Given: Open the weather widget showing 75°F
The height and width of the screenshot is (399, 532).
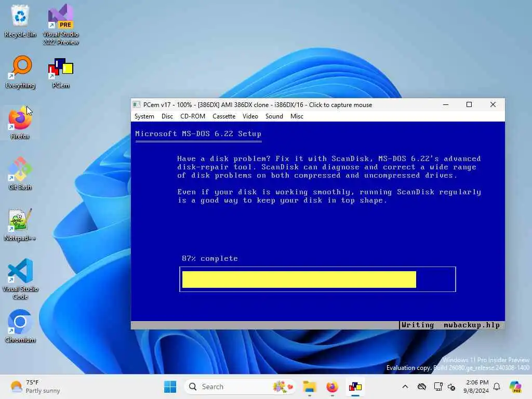Looking at the screenshot, I should pyautogui.click(x=35, y=387).
